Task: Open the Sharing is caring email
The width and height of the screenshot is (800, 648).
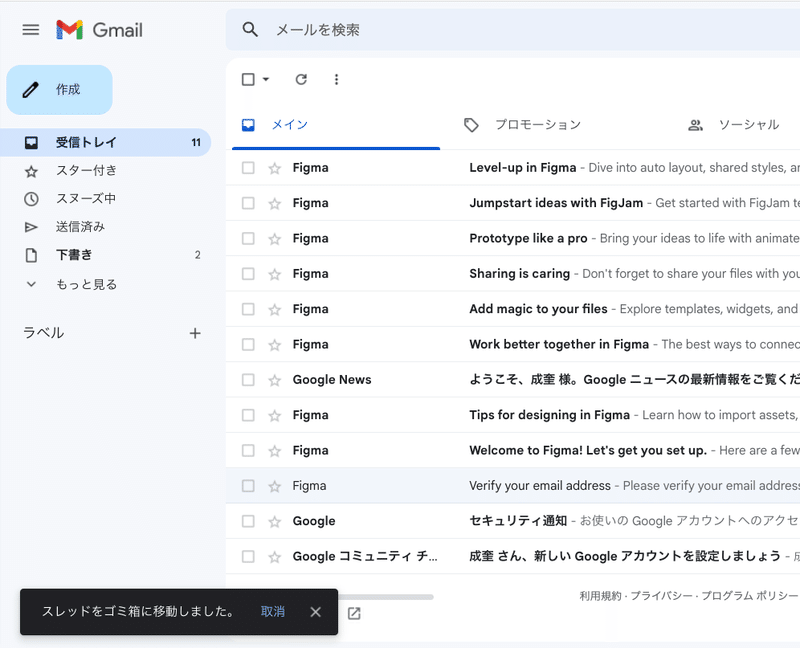Action: coord(513,274)
